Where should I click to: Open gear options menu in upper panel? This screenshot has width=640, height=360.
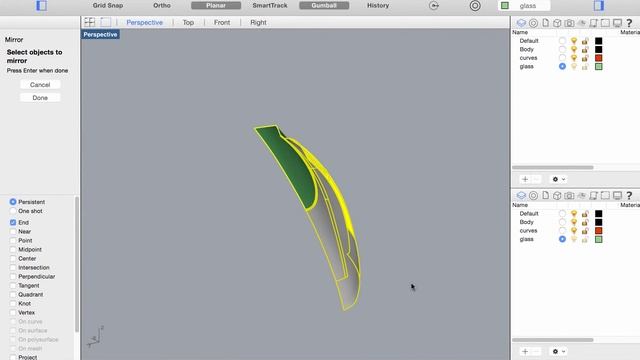pos(559,179)
